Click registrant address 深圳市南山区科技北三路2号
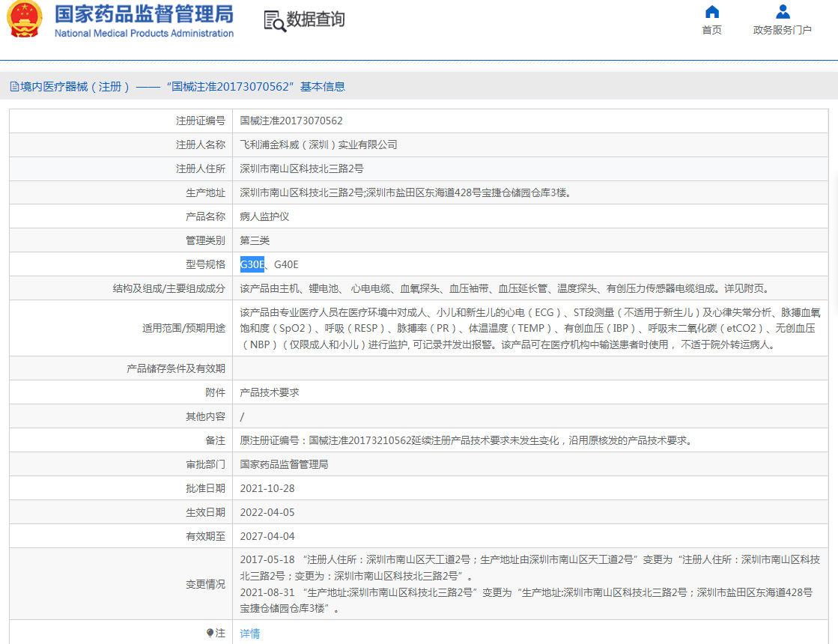Image resolution: width=838 pixels, height=644 pixels. click(301, 169)
